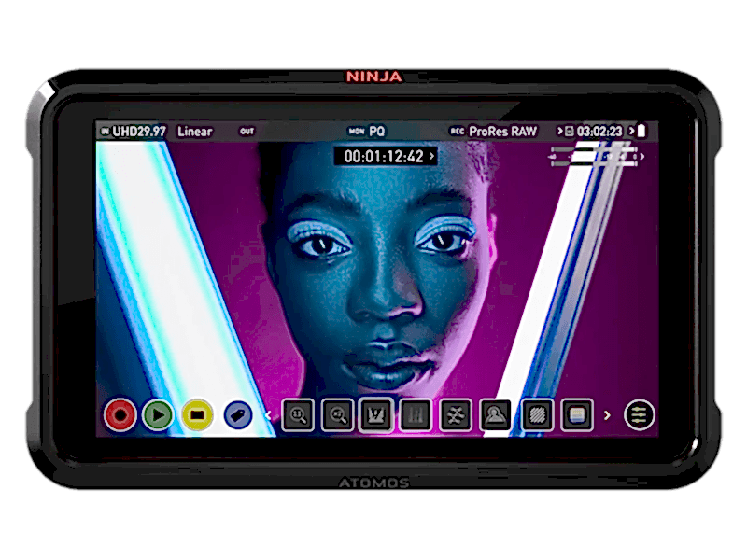The width and height of the screenshot is (747, 560).
Task: Open the yellow monitor mode button
Action: 197,414
